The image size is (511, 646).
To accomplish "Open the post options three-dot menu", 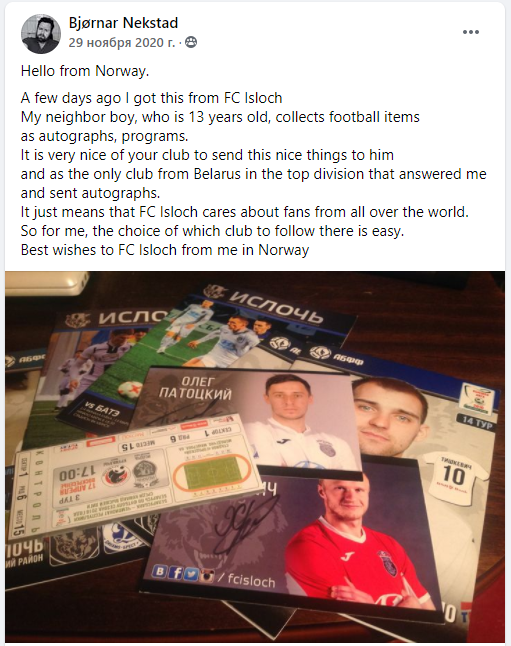I will pyautogui.click(x=471, y=32).
